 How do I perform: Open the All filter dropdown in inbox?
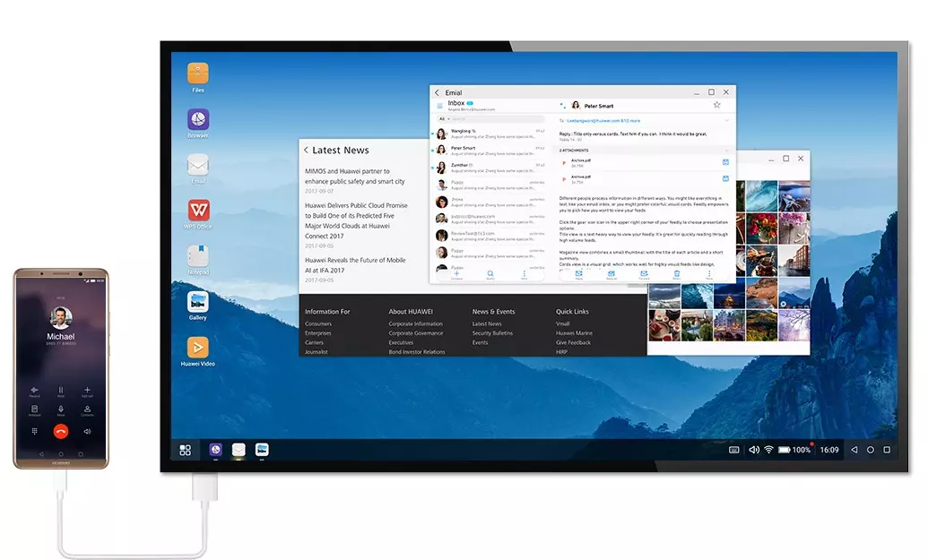pyautogui.click(x=445, y=119)
